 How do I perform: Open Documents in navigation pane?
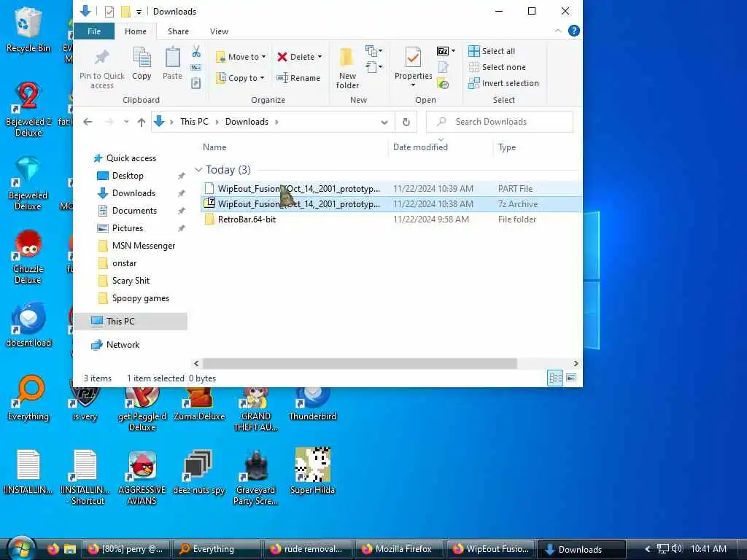pyautogui.click(x=134, y=211)
